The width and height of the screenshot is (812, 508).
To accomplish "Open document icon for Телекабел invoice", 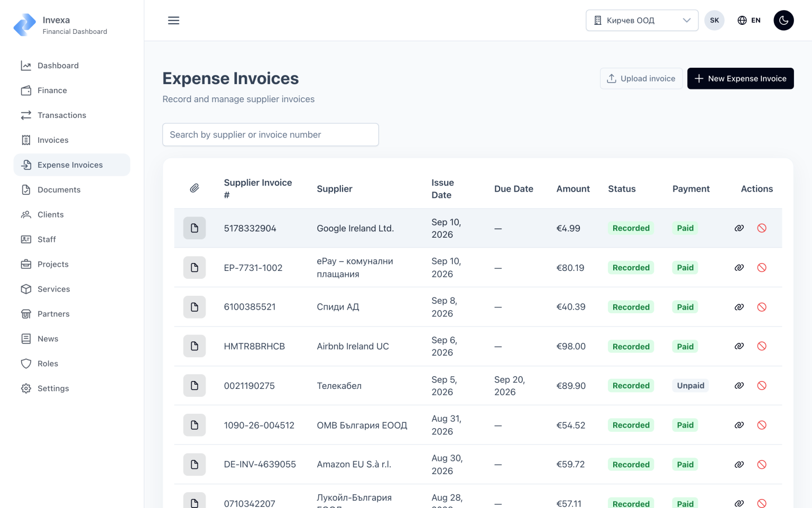I will [195, 386].
